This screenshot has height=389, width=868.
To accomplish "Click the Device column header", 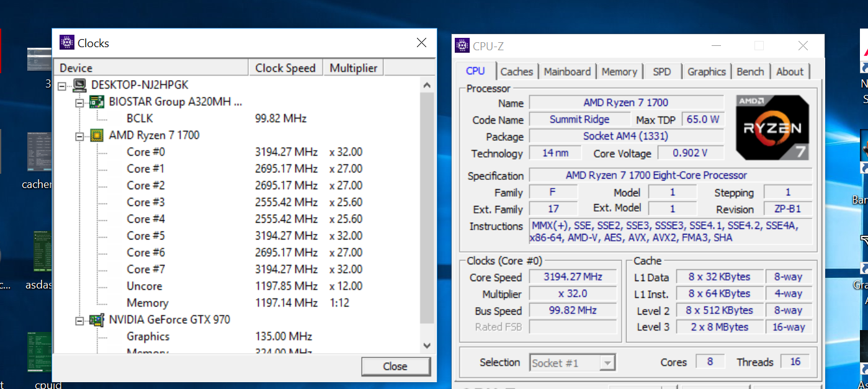I will pyautogui.click(x=151, y=68).
